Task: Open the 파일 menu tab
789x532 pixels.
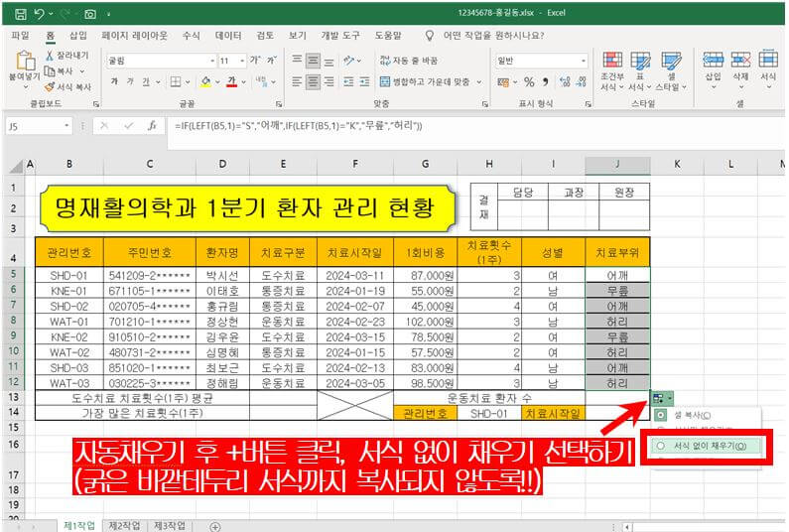Action: point(20,35)
